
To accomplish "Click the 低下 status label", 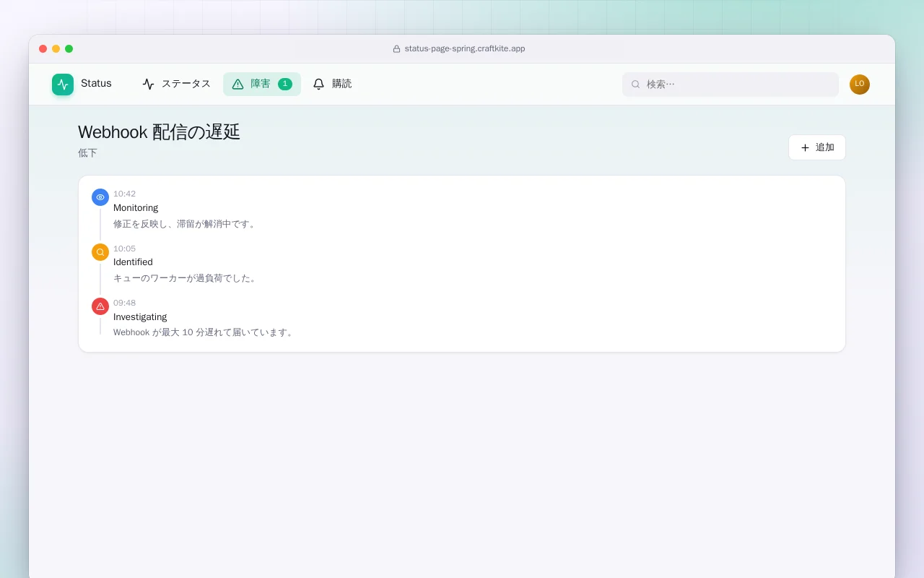I will pos(87,153).
